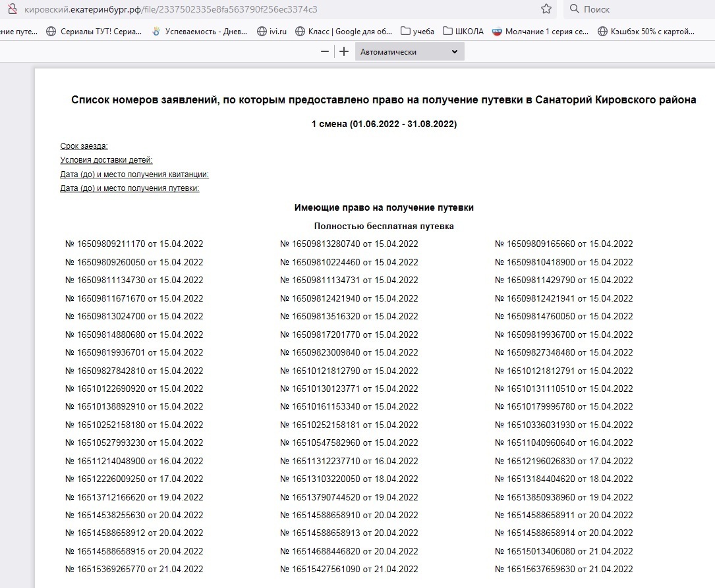This screenshot has height=588, width=715.
Task: Open 'Класс | Google для об...' bookmark
Action: [343, 31]
